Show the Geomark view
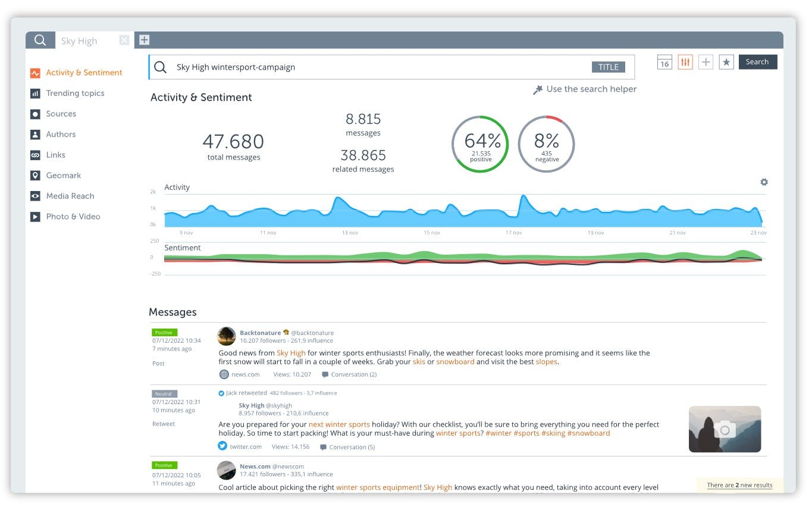The width and height of the screenshot is (812, 513). point(55,176)
